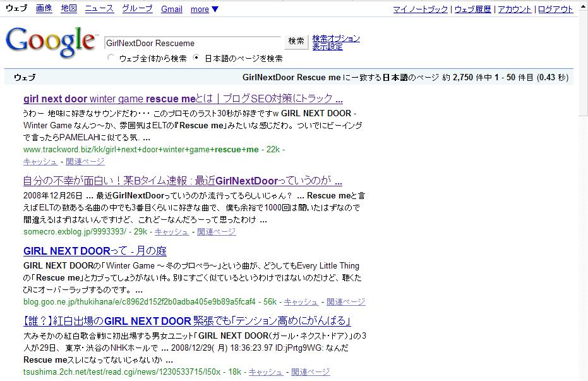
Task: Open キャッシュ link for trackword.biz result
Action: point(40,162)
